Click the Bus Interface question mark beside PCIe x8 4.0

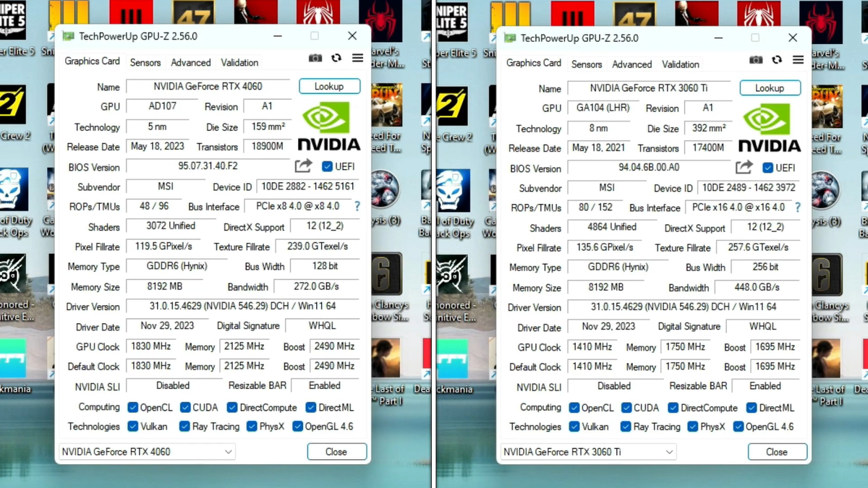pos(357,206)
